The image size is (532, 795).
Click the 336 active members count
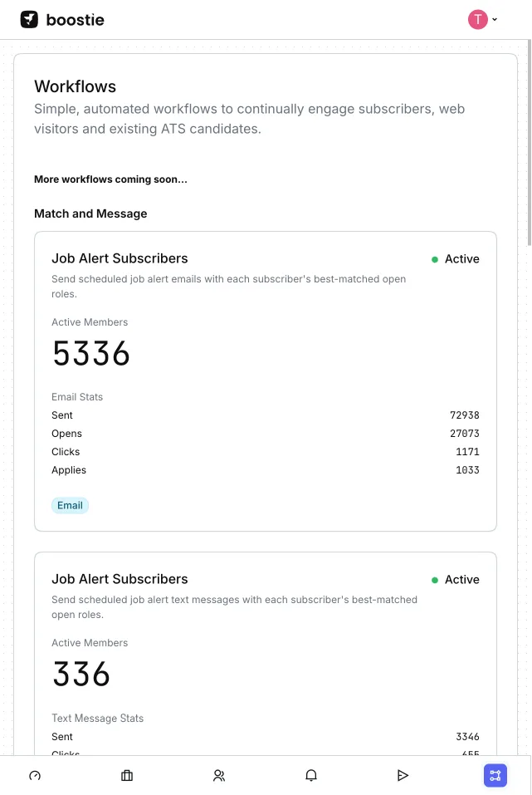click(81, 675)
